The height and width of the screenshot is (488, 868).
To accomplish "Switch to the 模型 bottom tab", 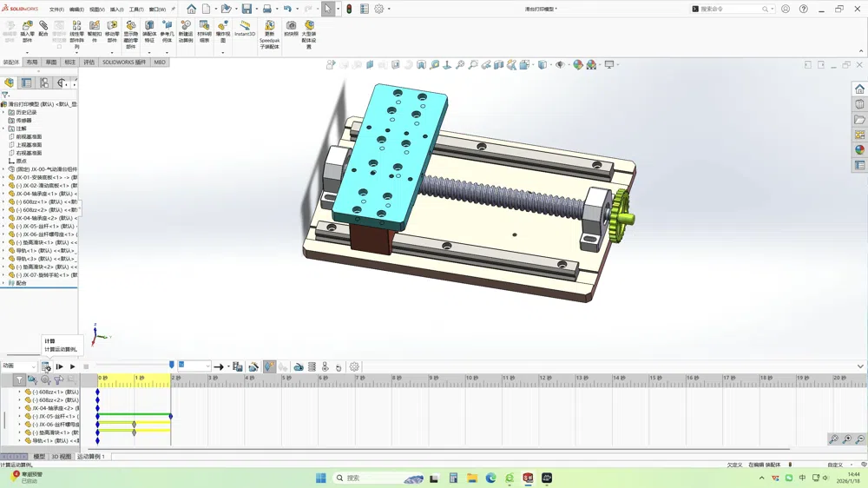I will [39, 457].
